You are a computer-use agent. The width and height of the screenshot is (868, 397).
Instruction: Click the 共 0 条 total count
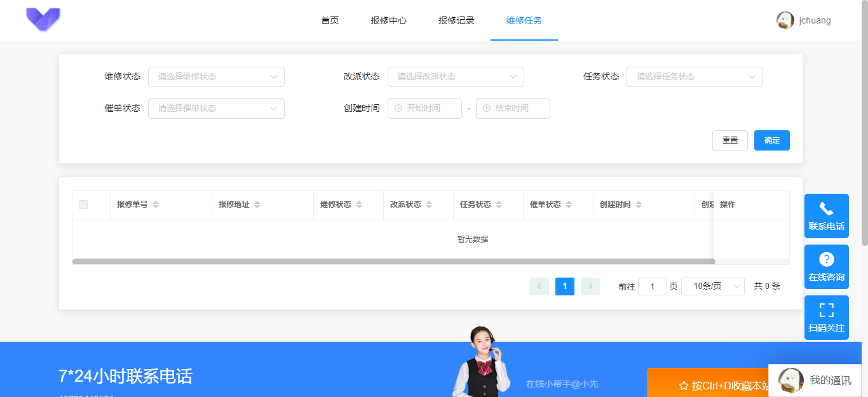click(767, 286)
